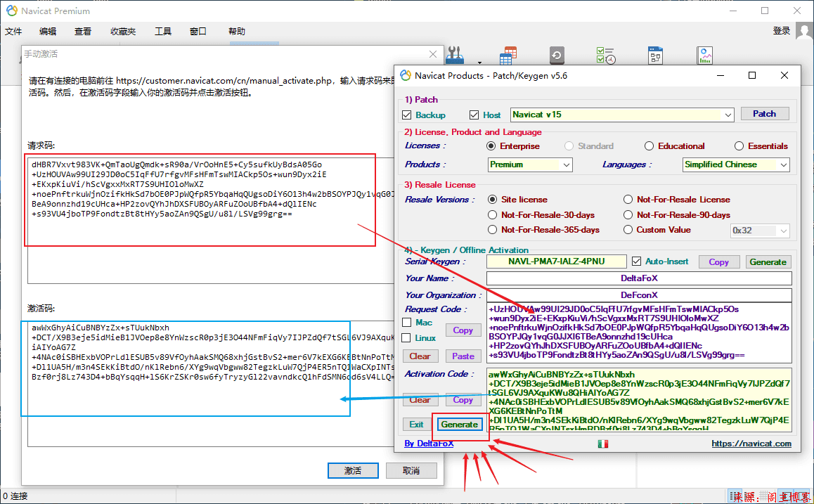Click the user avatar icon beside 登录
The width and height of the screenshot is (814, 504).
coord(804,31)
